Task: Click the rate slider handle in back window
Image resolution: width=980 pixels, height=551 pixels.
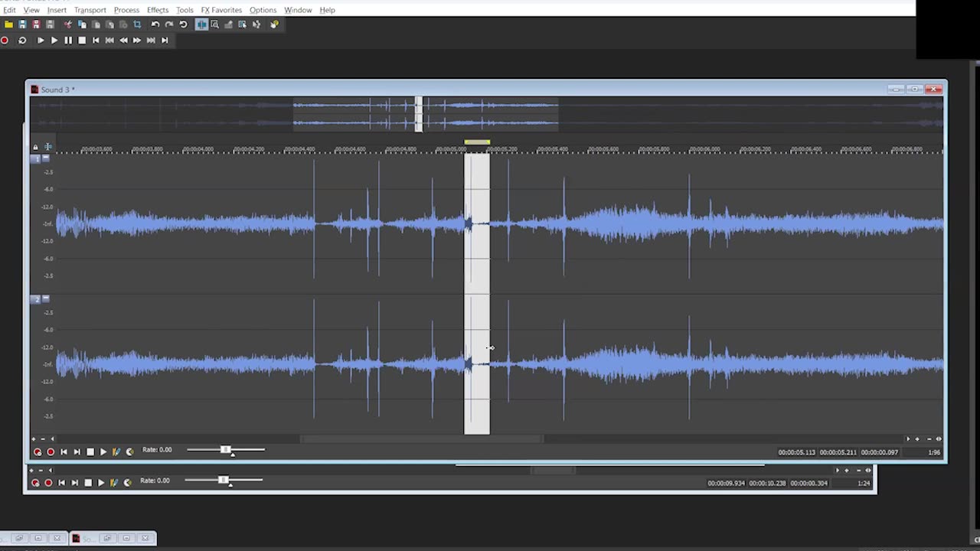Action: [224, 481]
